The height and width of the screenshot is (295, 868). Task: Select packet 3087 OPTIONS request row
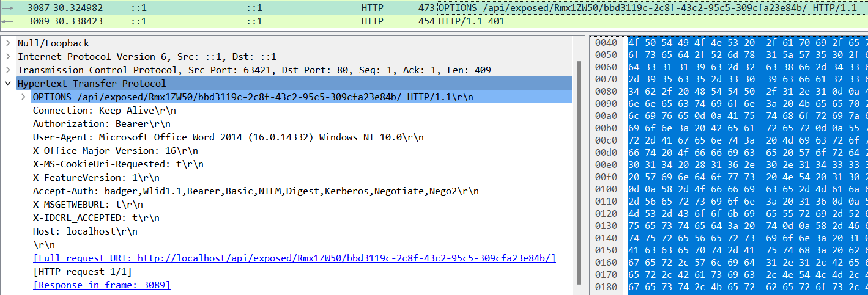click(x=434, y=9)
